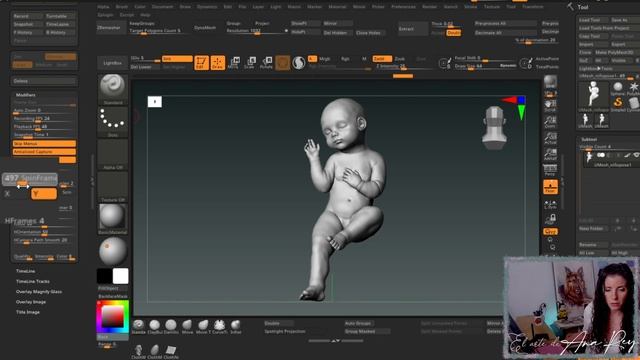Pick the SimpleBrush tool thumbnail
The height and width of the screenshot is (360, 640).
(x=618, y=104)
